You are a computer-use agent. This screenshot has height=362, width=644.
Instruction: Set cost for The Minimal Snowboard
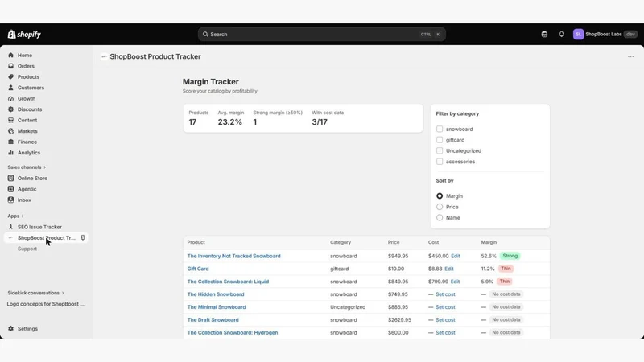(445, 307)
